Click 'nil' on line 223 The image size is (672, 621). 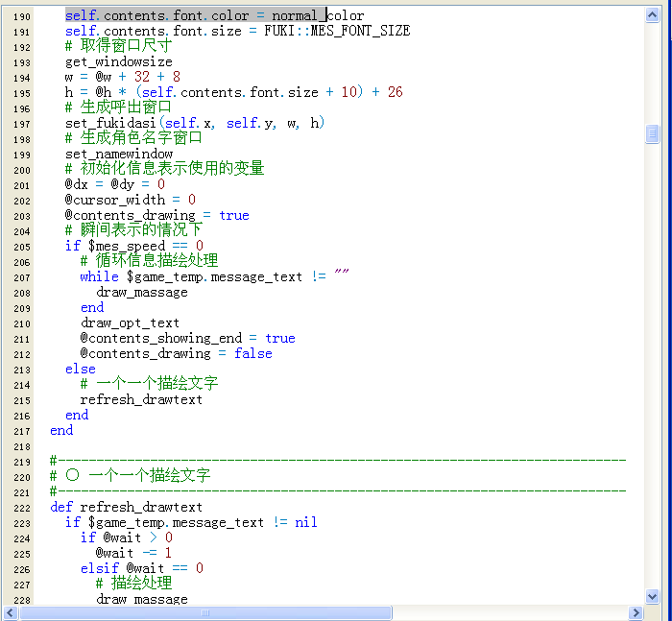306,522
